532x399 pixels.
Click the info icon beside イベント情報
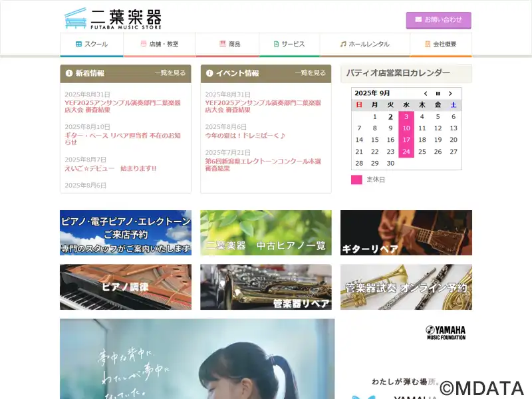[x=209, y=73]
